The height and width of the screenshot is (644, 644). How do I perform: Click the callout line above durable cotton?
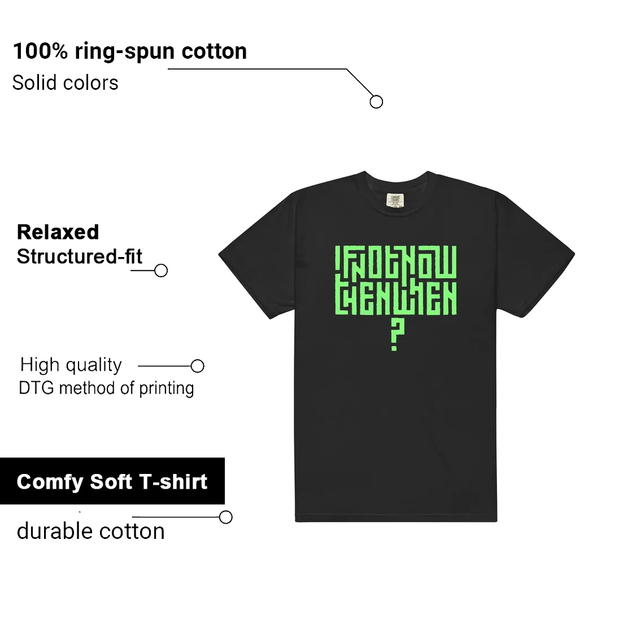[x=175, y=517]
